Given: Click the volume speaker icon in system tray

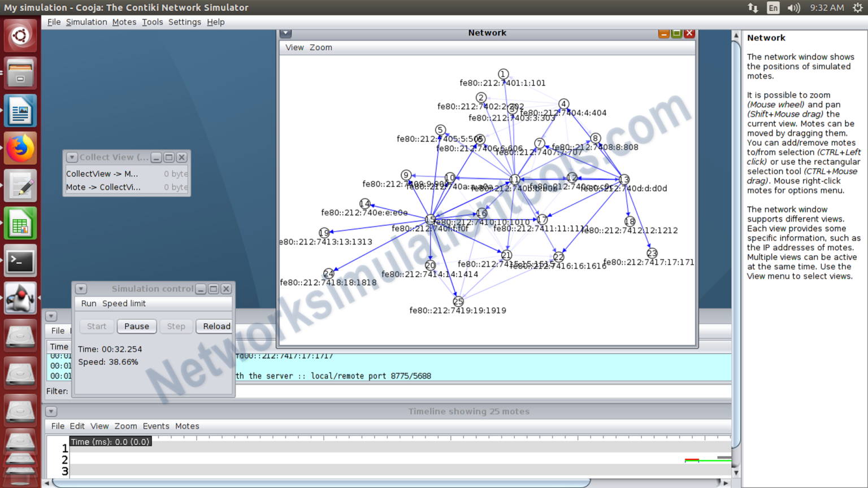Looking at the screenshot, I should [x=793, y=7].
